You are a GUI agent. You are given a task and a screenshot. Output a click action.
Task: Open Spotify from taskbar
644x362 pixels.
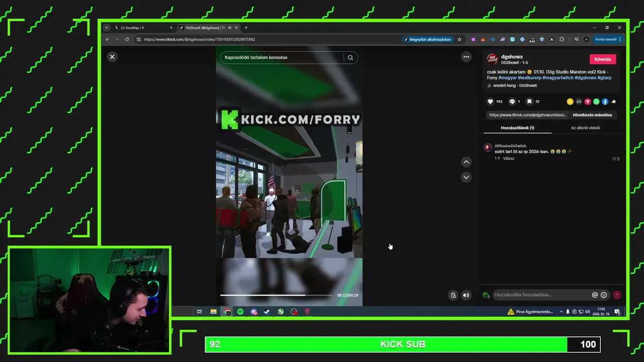click(240, 312)
